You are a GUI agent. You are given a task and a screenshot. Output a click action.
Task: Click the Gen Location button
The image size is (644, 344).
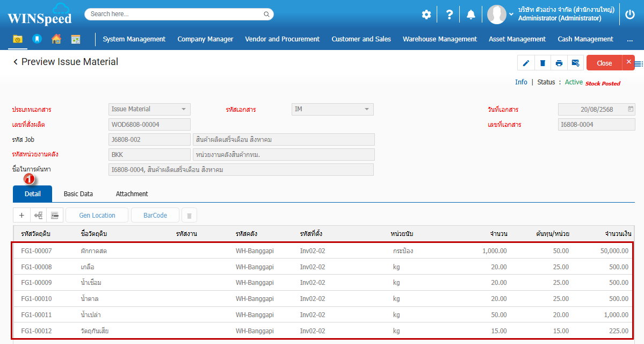point(97,216)
